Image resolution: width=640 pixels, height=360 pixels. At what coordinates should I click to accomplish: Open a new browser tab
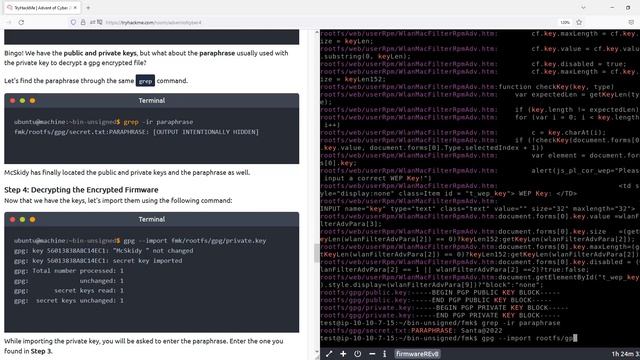[88, 8]
